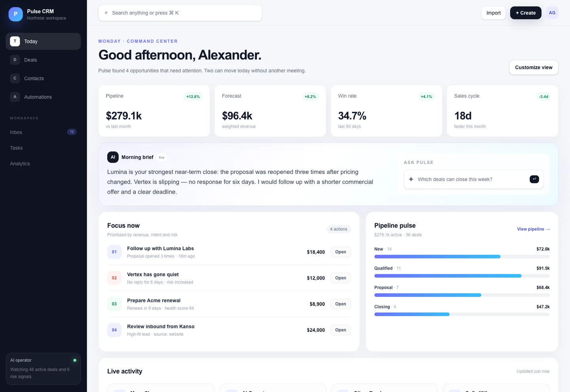Open Tasks in the workspace section
The image size is (570, 392).
[x=43, y=148]
